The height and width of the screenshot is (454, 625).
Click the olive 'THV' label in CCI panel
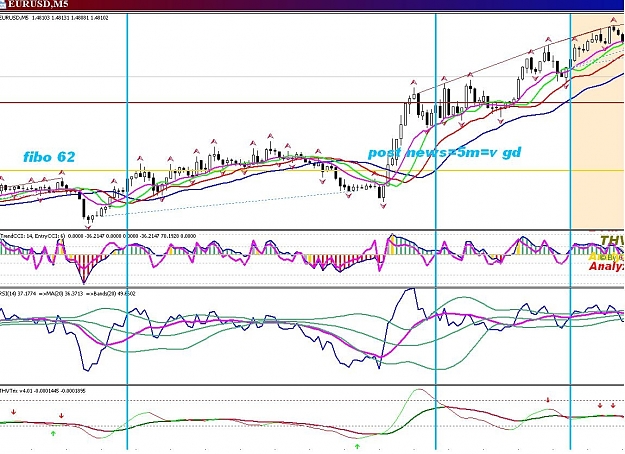pos(612,240)
